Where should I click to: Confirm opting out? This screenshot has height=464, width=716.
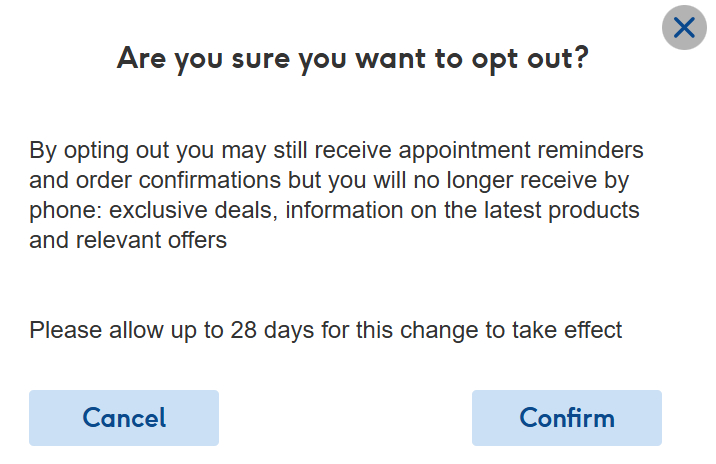coord(566,417)
